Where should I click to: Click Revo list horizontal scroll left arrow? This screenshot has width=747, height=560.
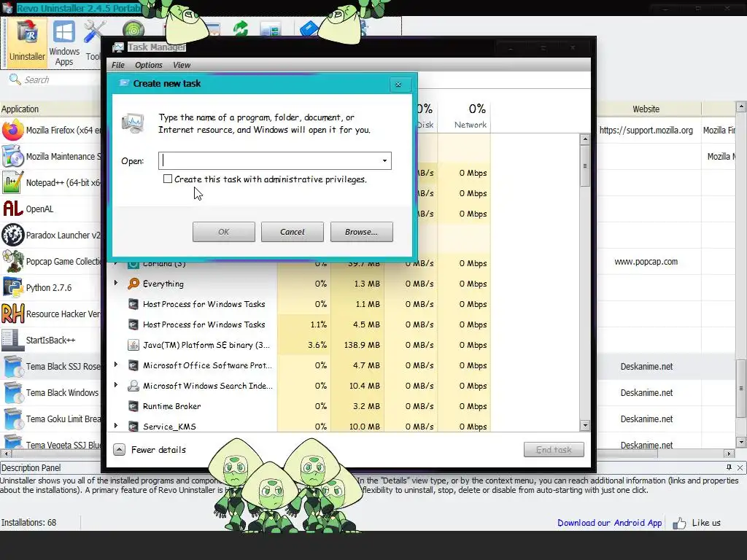click(x=5, y=454)
